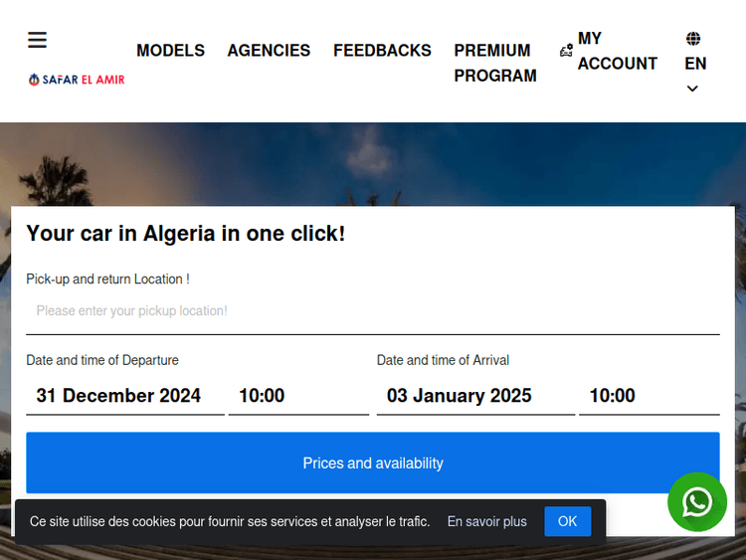Open My Account link
This screenshot has width=746, height=560.
(617, 51)
